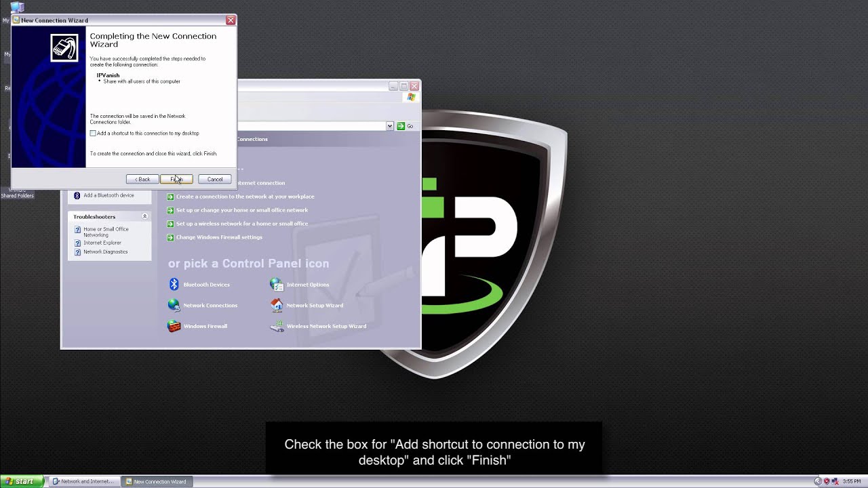The height and width of the screenshot is (488, 868).
Task: Click the Bluetooth Devices label
Action: point(206,285)
